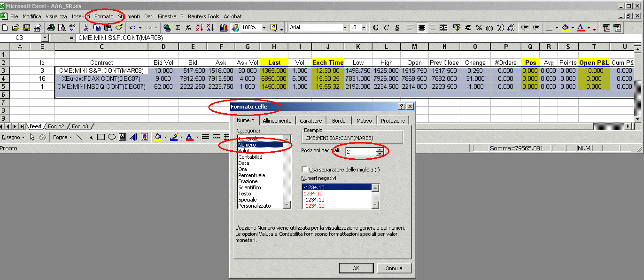Open the Formato menu

[x=104, y=16]
